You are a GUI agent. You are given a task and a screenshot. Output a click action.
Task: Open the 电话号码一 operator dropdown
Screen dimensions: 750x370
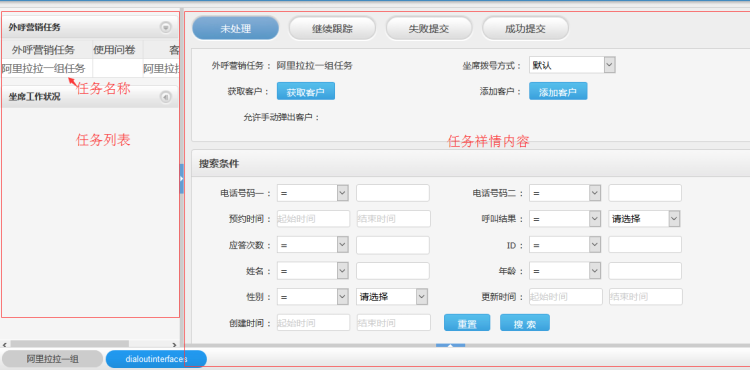pyautogui.click(x=313, y=193)
